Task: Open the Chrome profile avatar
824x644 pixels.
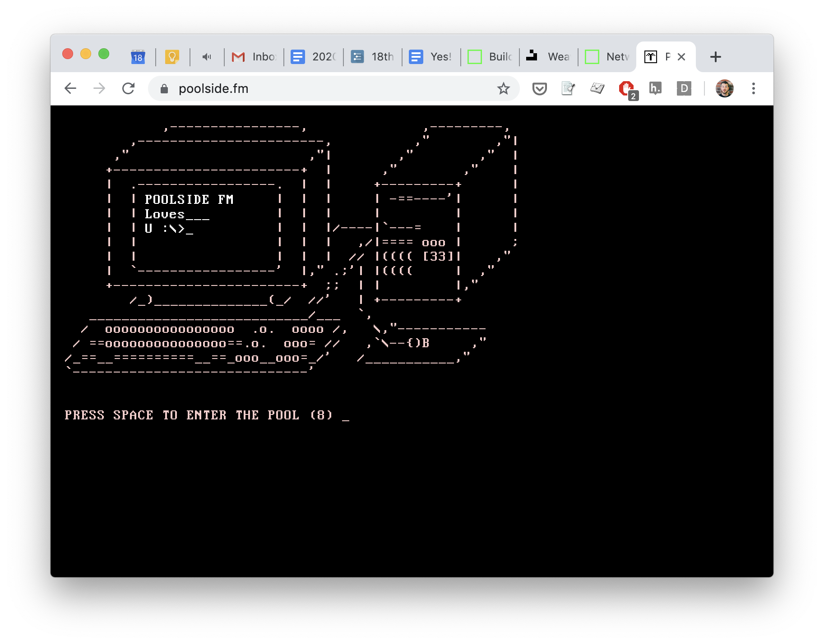Action: [x=724, y=88]
